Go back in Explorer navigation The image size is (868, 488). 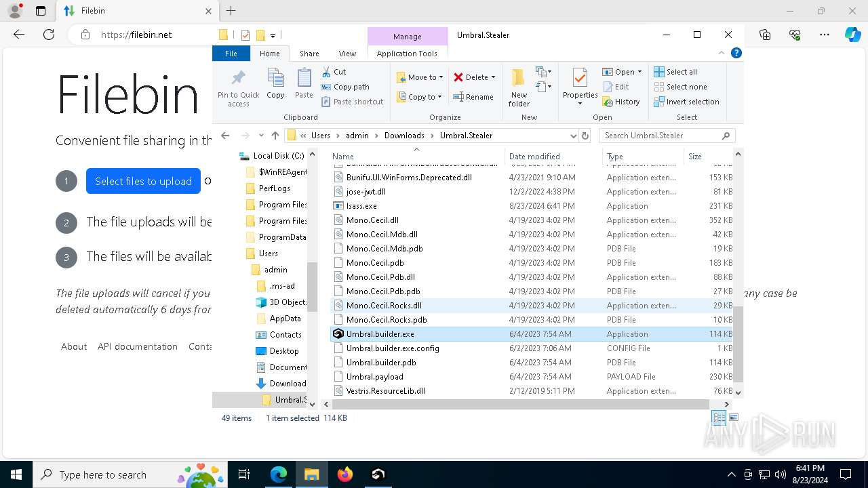pos(225,136)
